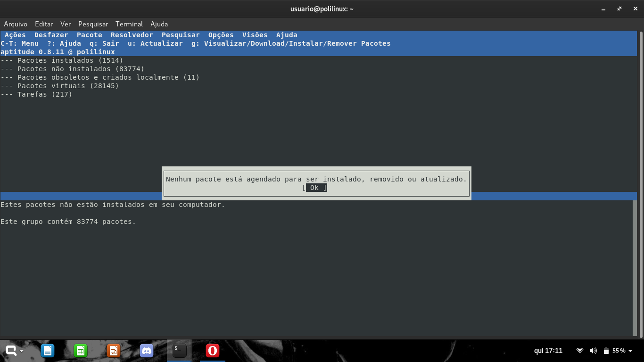Click 'Estes pacotes não estão instalados' description line
The image size is (644, 362).
tap(113, 205)
